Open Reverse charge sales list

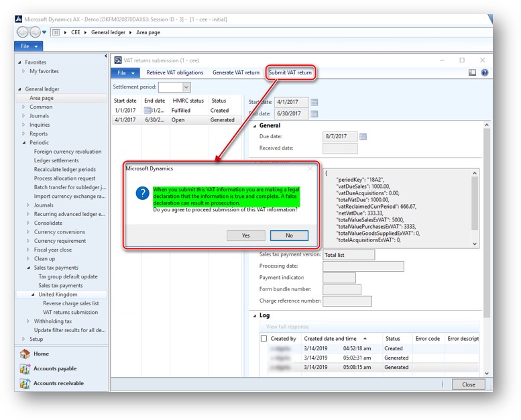pos(71,303)
